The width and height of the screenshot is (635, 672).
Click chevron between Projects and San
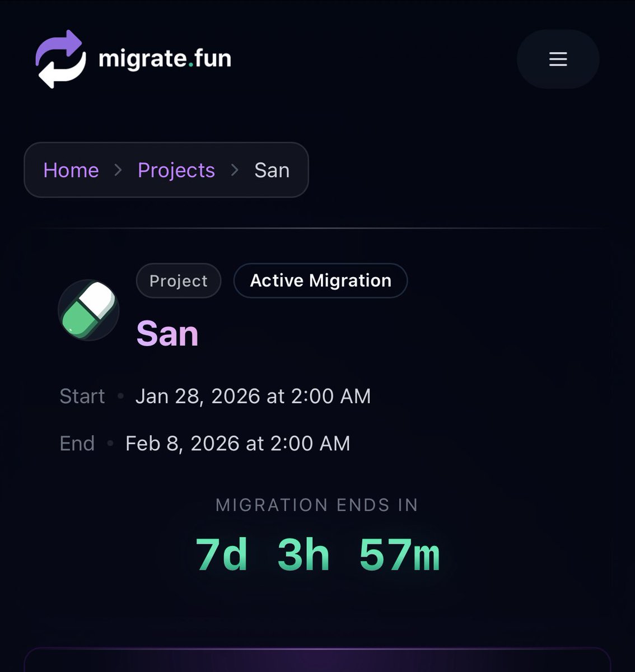[x=235, y=170]
